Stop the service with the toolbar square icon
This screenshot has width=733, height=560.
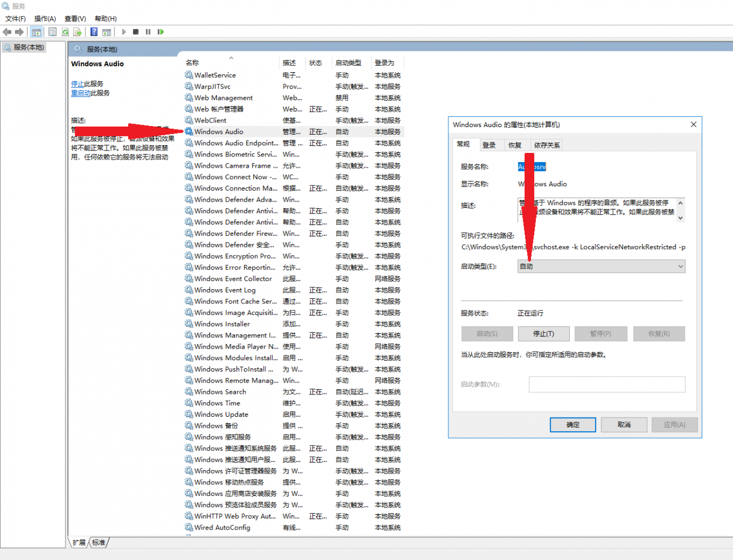click(136, 32)
